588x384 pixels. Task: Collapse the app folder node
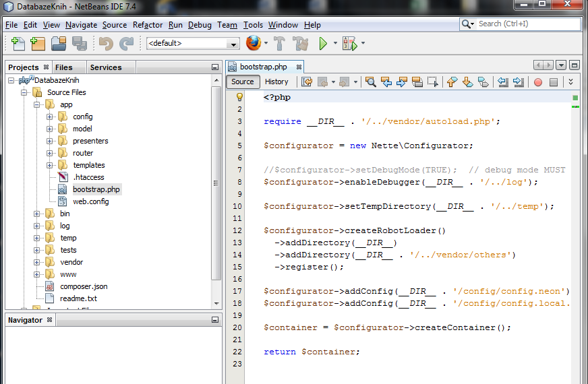(36, 104)
